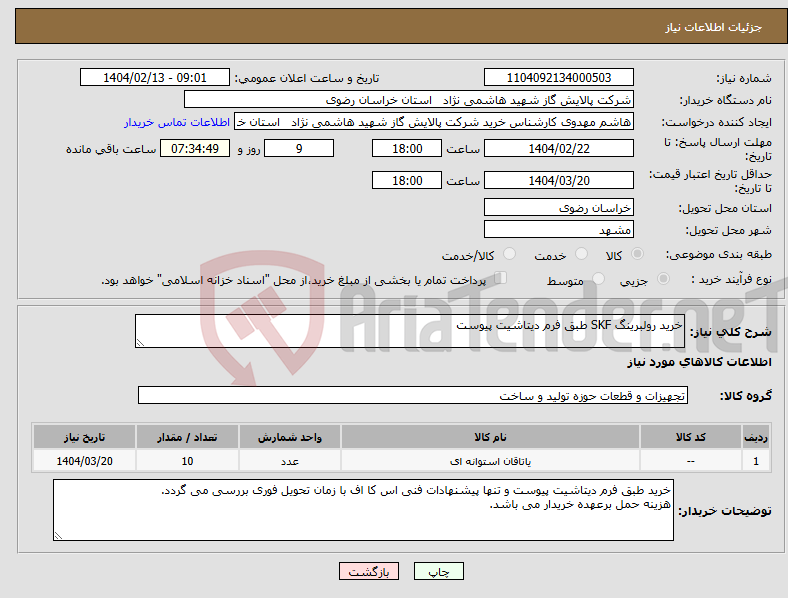Select the کالا radio button
This screenshot has width=788, height=598.
coord(637,254)
